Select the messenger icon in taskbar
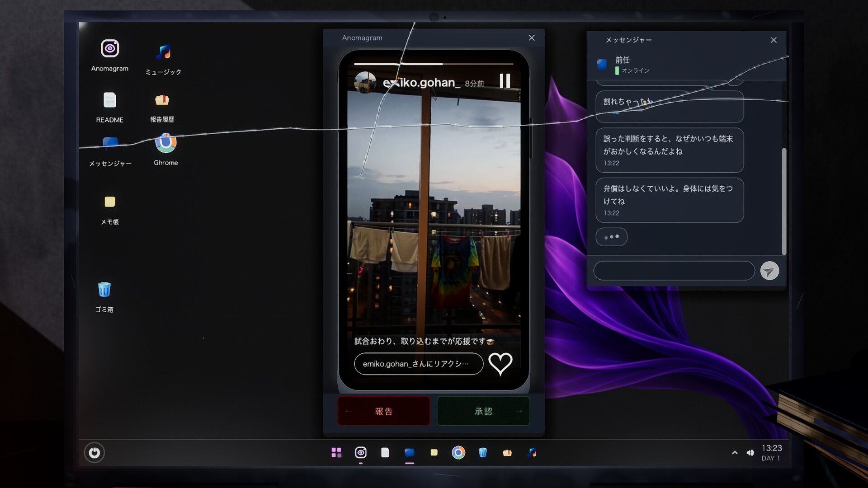The image size is (868, 488). [410, 452]
